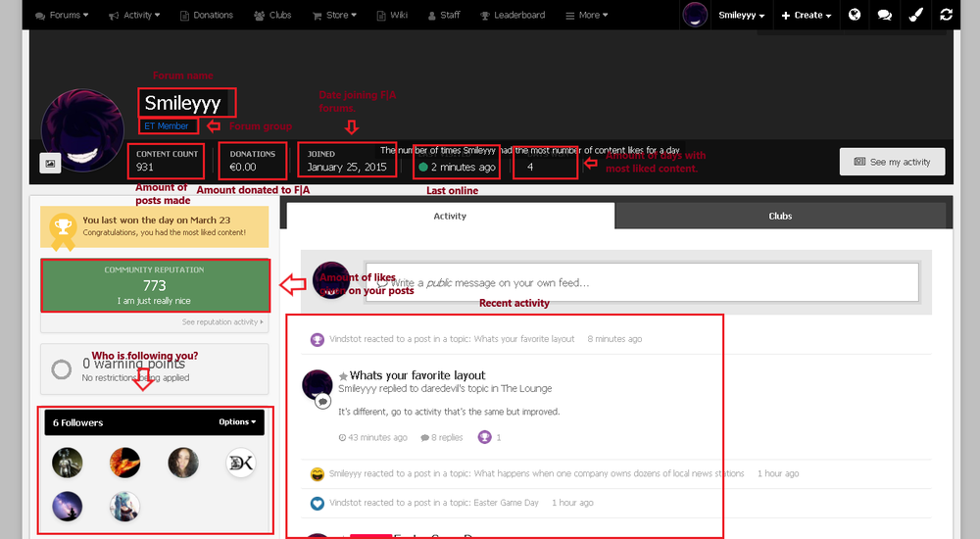Viewport: 980px width, 539px height.
Task: Go to the Donations page
Action: (206, 15)
